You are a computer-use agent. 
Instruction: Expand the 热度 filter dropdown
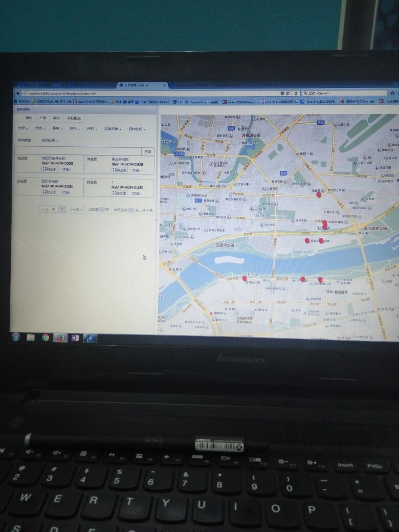[22, 128]
